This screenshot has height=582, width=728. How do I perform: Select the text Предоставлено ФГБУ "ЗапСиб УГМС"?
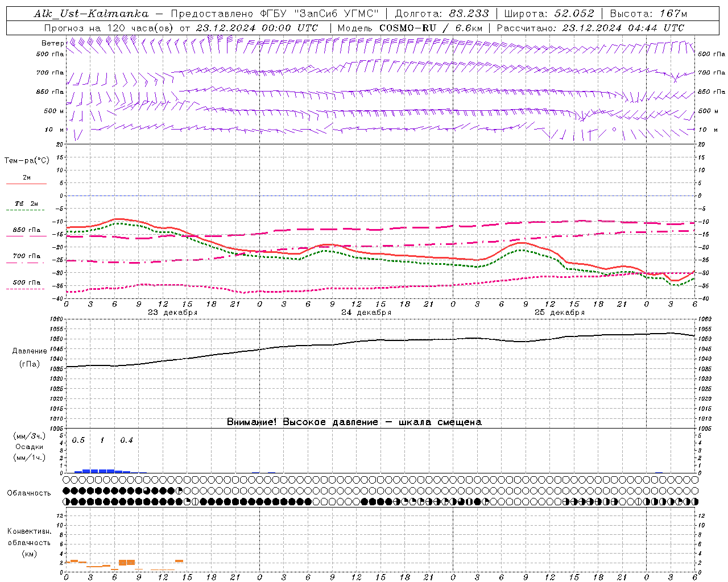tap(275, 14)
